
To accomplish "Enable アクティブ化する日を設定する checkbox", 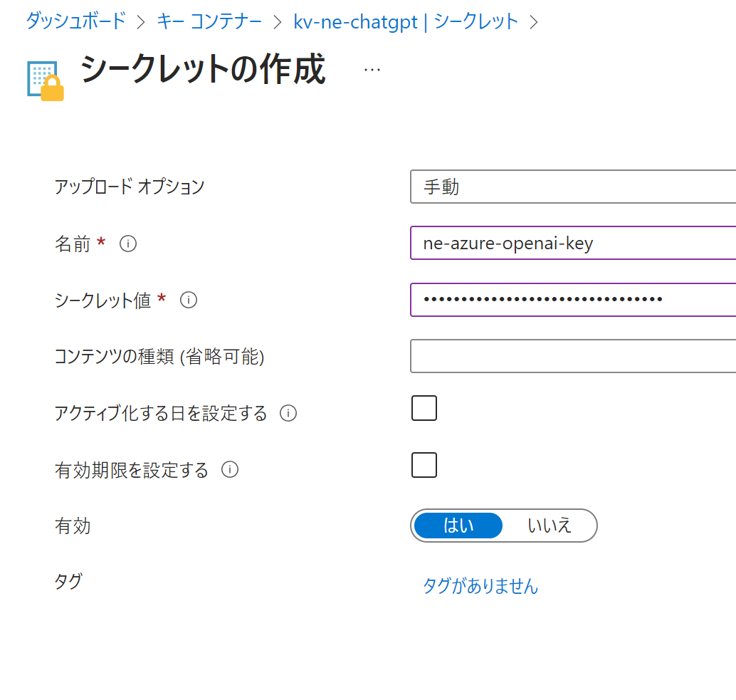I will pyautogui.click(x=424, y=409).
